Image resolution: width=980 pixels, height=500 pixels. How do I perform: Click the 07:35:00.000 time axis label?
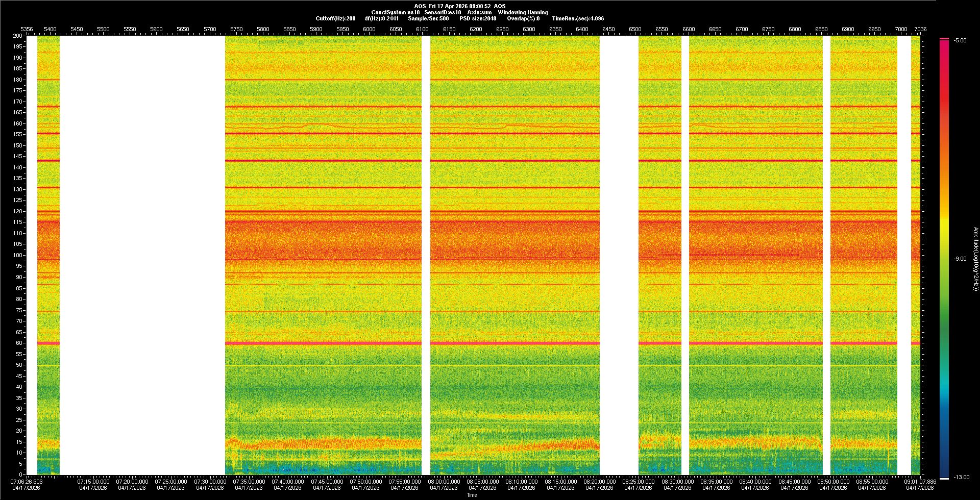[249, 482]
